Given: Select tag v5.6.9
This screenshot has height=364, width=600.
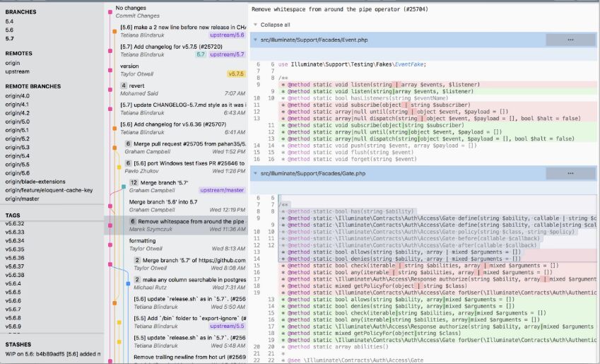Looking at the screenshot, I should 13,327.
